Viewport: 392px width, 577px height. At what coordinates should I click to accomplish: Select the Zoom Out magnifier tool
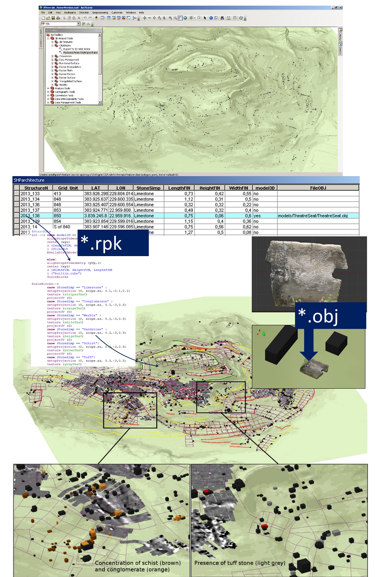click(x=175, y=18)
